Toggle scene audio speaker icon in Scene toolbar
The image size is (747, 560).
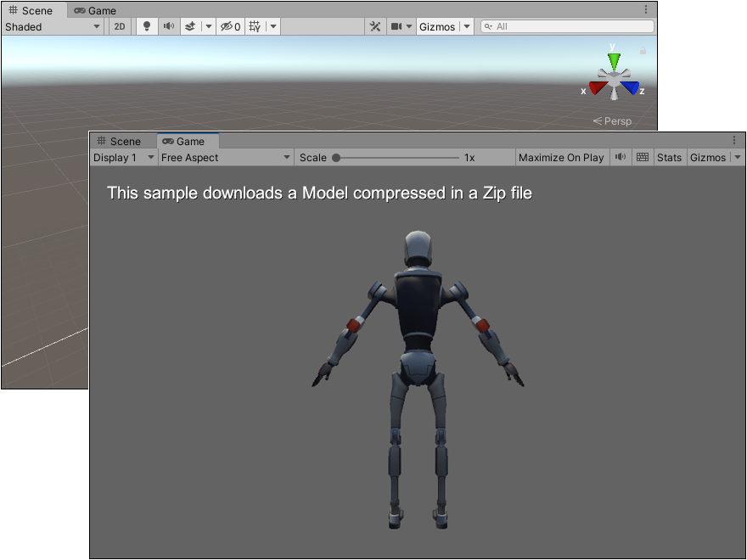(x=169, y=26)
